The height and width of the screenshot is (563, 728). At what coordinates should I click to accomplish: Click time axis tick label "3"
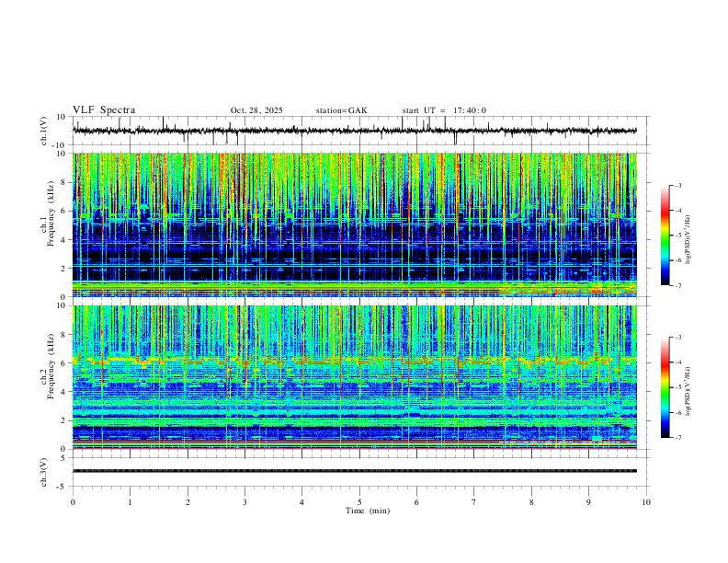click(x=245, y=502)
